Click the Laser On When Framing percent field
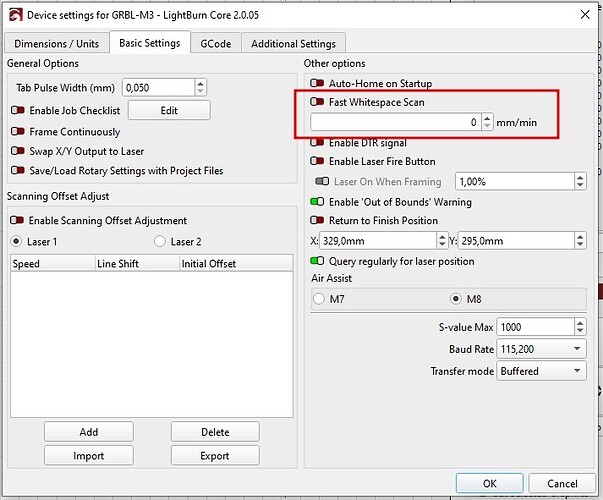This screenshot has height=500, width=603. point(515,181)
